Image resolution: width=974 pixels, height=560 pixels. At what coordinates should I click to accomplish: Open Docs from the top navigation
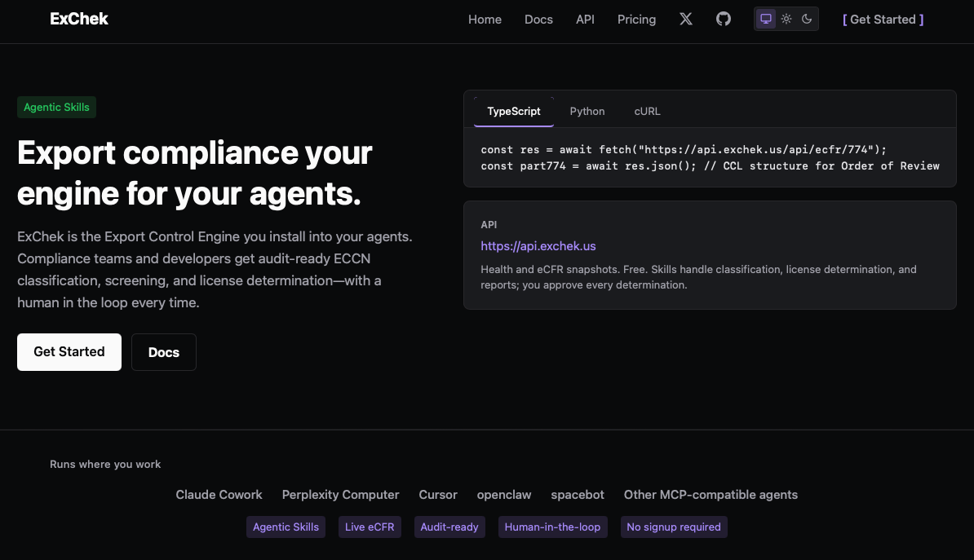(538, 20)
